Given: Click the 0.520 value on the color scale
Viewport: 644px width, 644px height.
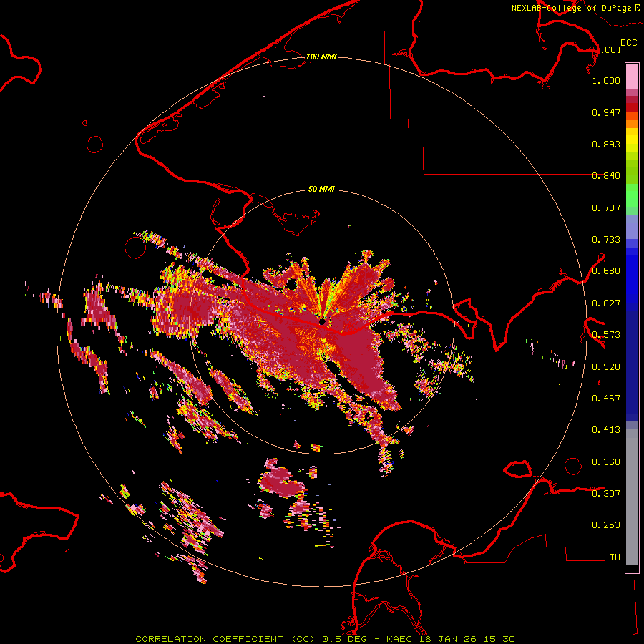Looking at the screenshot, I should [x=606, y=367].
